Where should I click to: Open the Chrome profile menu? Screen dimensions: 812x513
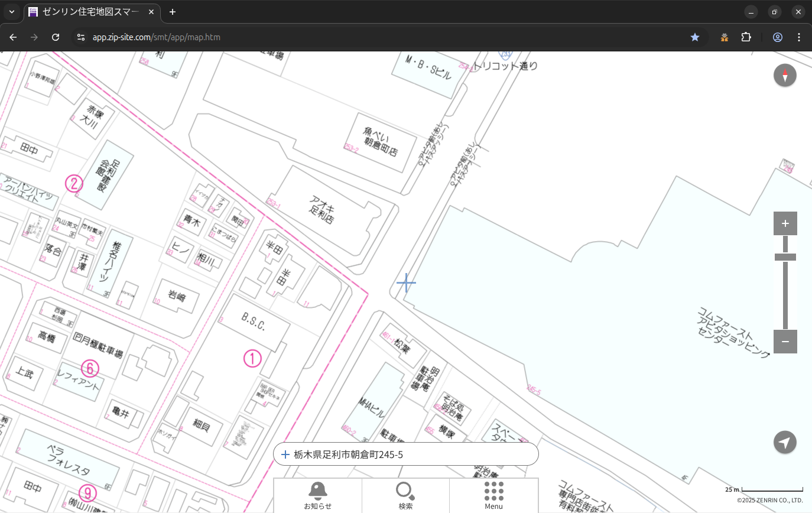click(778, 37)
